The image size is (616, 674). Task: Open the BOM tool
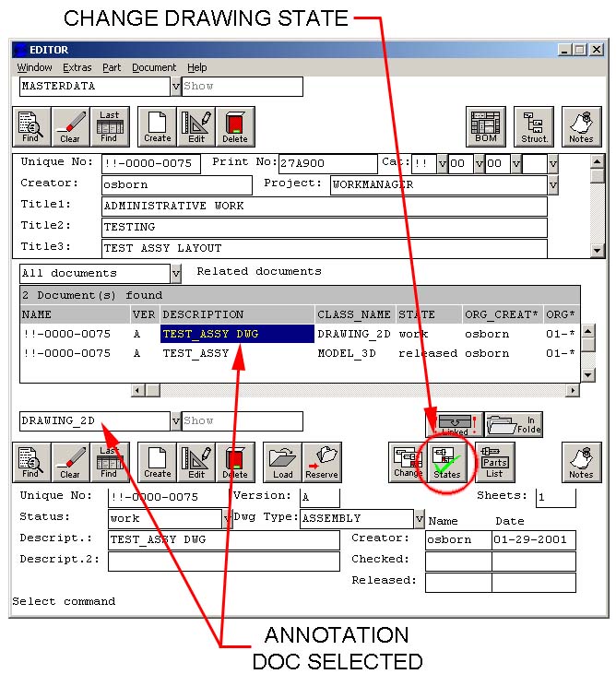485,126
